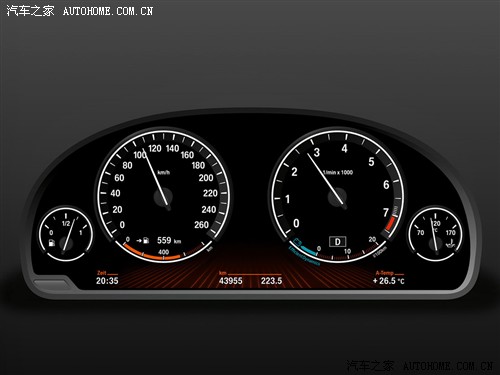Click the 140 mark on the speedometer
The width and height of the screenshot is (500, 375).
(172, 148)
